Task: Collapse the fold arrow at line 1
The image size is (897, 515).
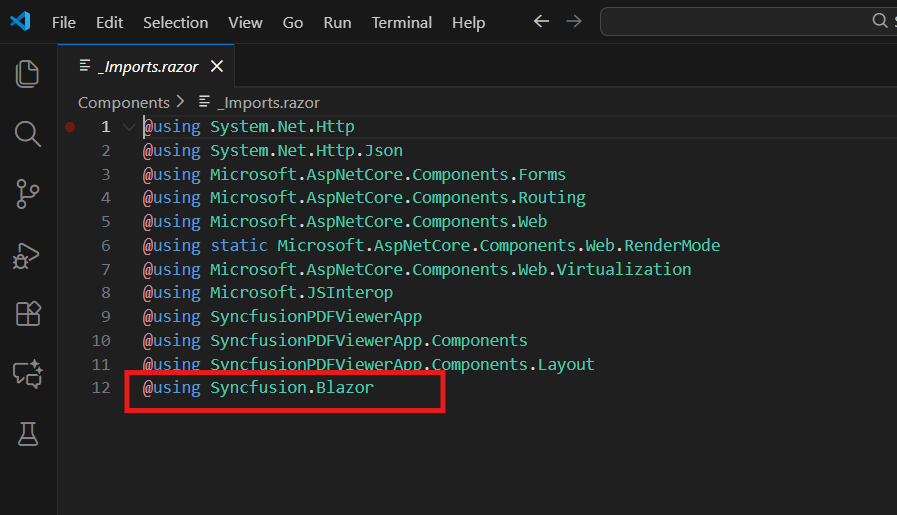Action: (x=129, y=127)
